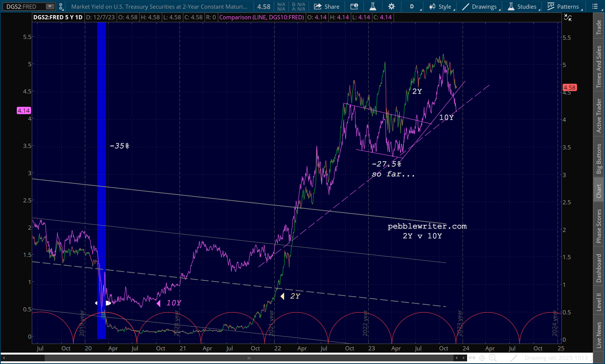Select the trendline drawing tool icon

(513, 358)
